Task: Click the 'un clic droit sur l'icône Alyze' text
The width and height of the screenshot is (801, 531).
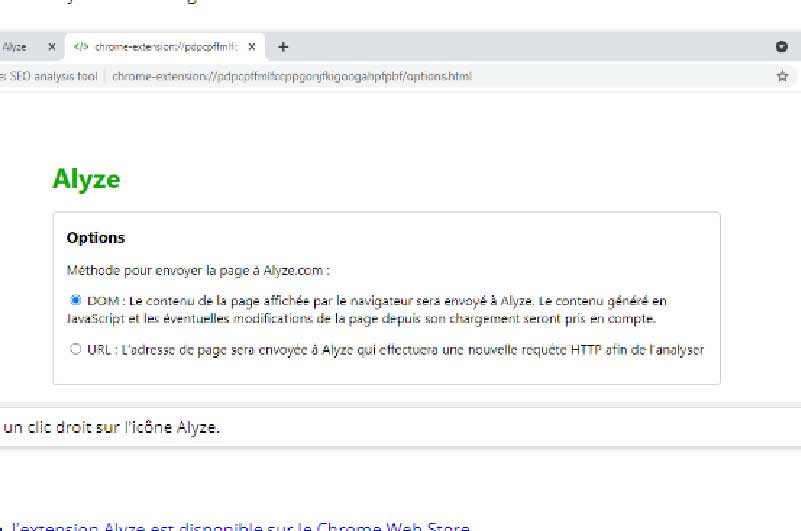Action: click(x=111, y=427)
